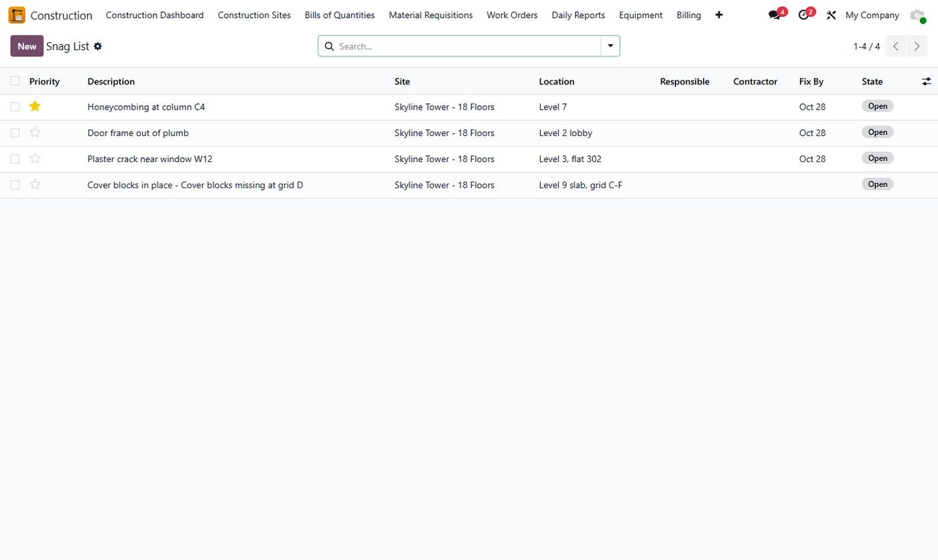Click Open state badge for Plaster crack row

(x=878, y=158)
